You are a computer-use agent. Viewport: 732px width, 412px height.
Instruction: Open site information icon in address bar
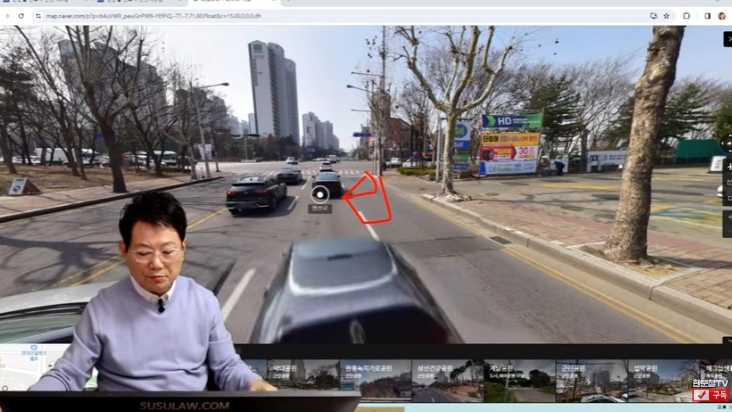[38, 16]
